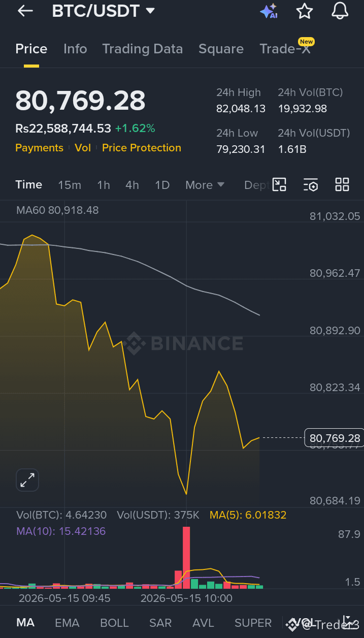Screen dimensions: 364x638
Task: Tap the 80,684.19 price axis label
Action: tap(335, 501)
